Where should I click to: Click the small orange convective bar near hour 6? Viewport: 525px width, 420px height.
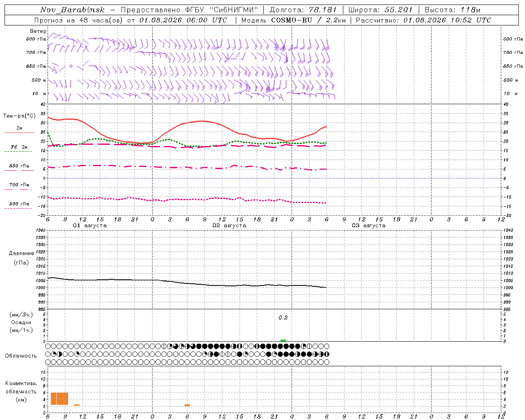click(x=187, y=405)
